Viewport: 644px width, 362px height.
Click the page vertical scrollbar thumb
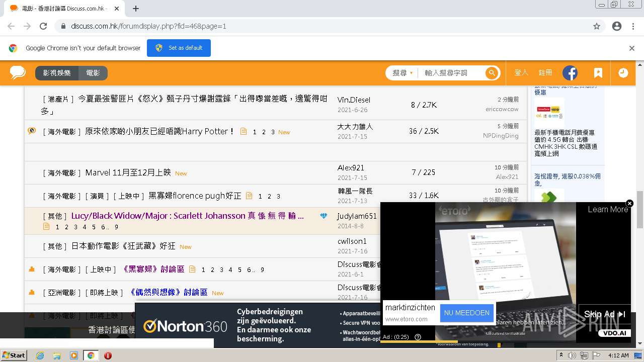click(640, 209)
